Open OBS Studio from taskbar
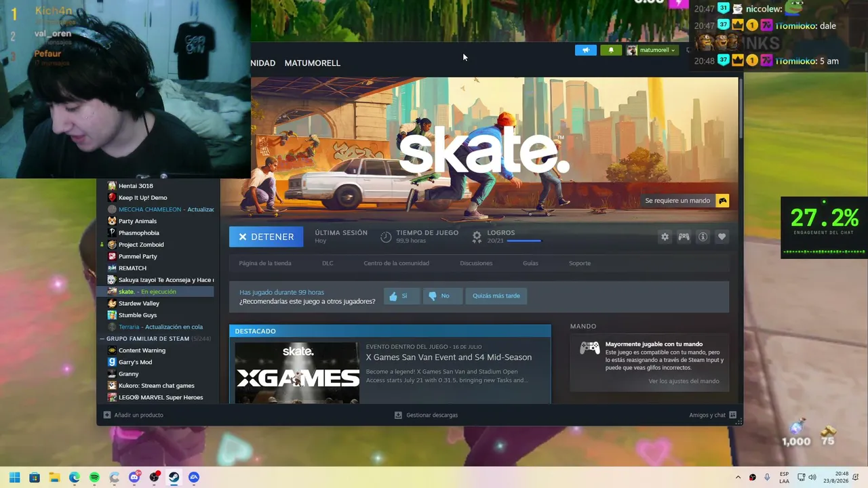The width and height of the screenshot is (868, 488). click(x=155, y=477)
